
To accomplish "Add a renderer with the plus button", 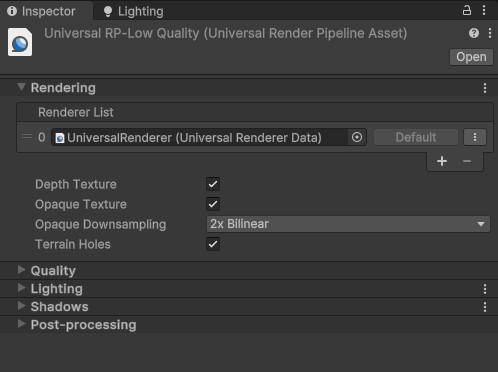I will [442, 161].
